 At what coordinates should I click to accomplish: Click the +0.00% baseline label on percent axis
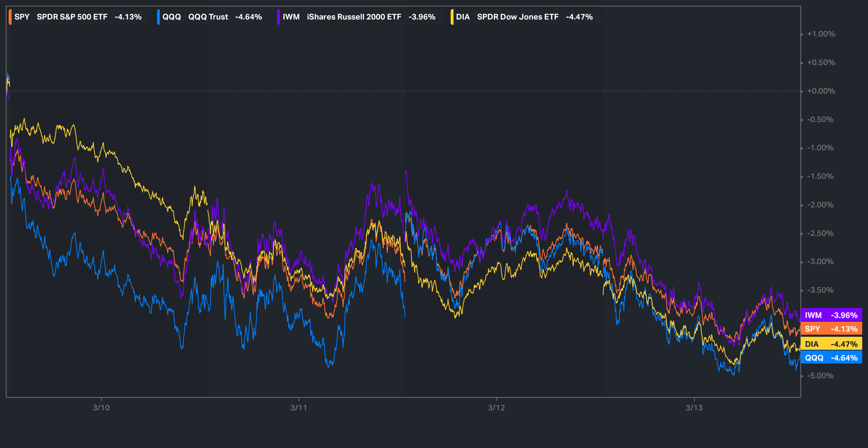click(x=821, y=91)
